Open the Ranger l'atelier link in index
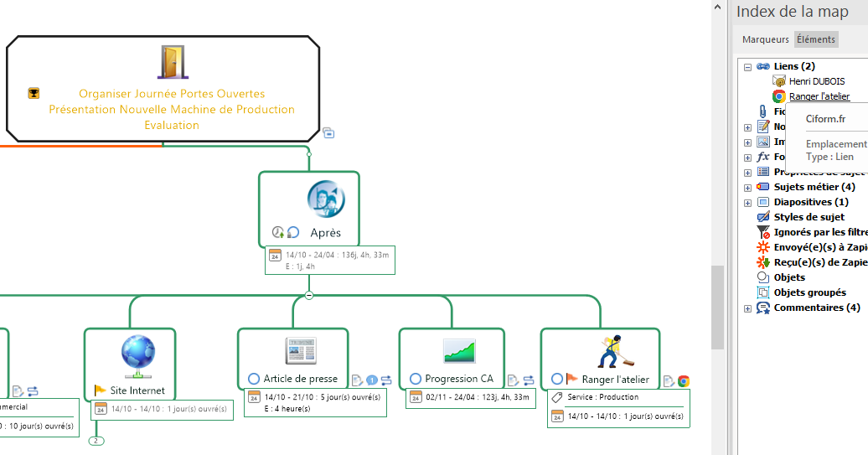Image resolution: width=868 pixels, height=455 pixels. tap(819, 97)
